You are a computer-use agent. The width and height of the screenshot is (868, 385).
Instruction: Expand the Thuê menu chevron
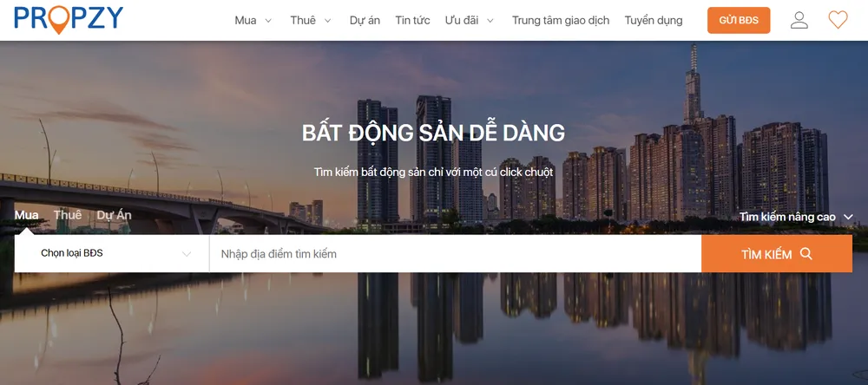tap(328, 21)
